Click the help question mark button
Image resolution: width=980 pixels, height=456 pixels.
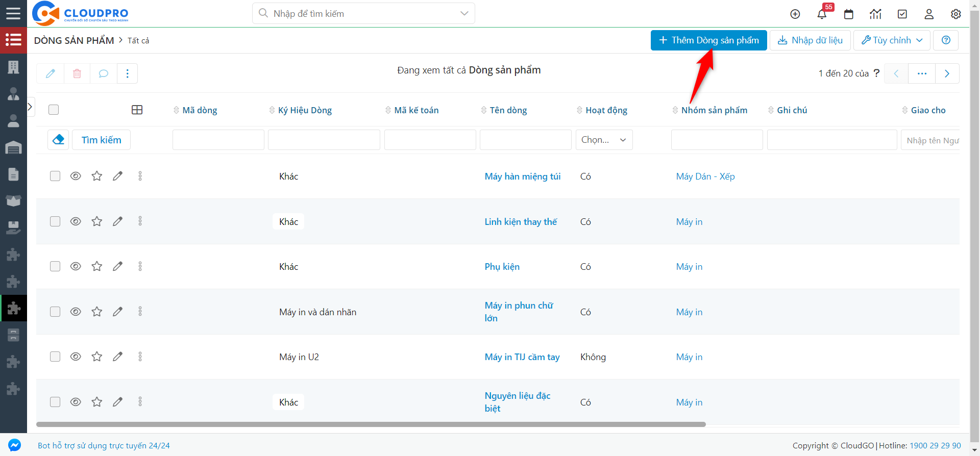[946, 40]
